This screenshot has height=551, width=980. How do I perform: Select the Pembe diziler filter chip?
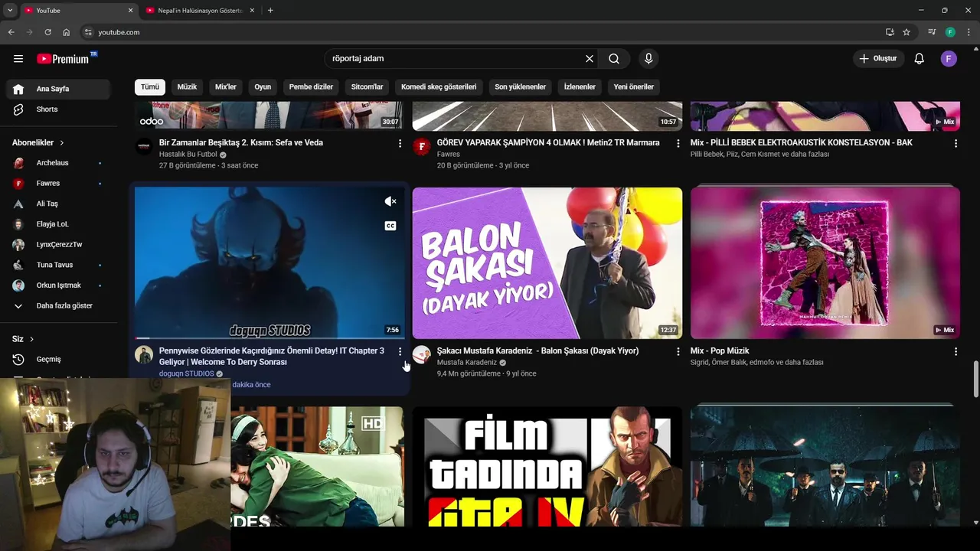311,87
